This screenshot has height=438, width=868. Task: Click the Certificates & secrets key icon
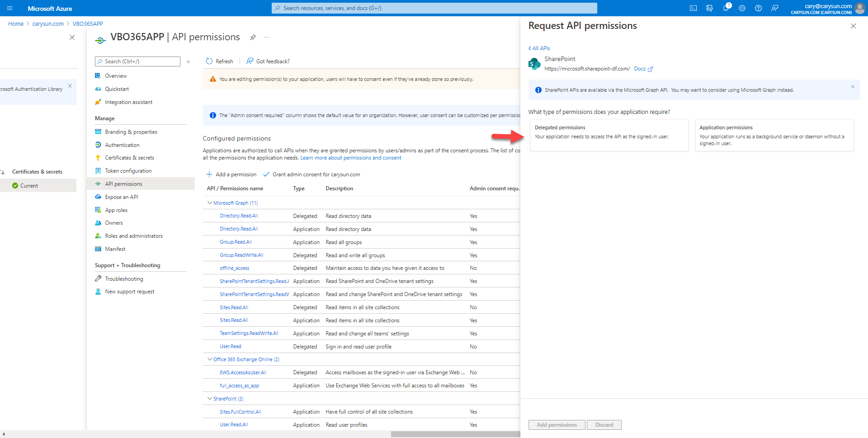pos(98,157)
